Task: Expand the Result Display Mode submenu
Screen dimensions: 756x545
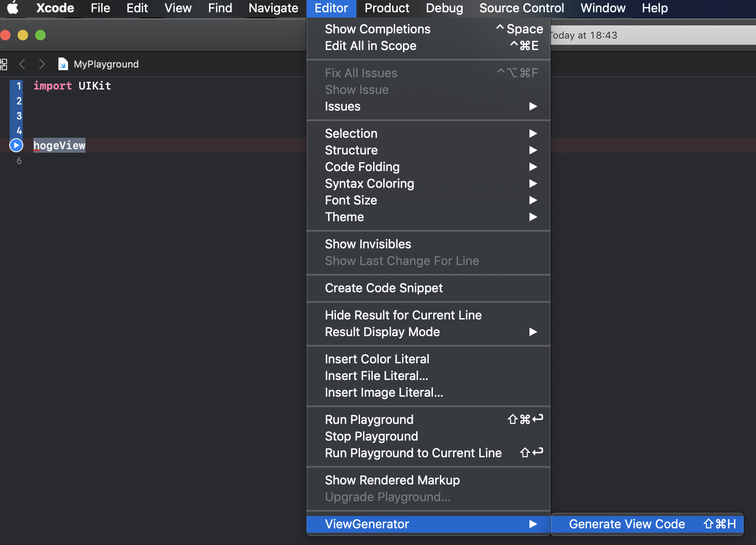Action: tap(428, 332)
